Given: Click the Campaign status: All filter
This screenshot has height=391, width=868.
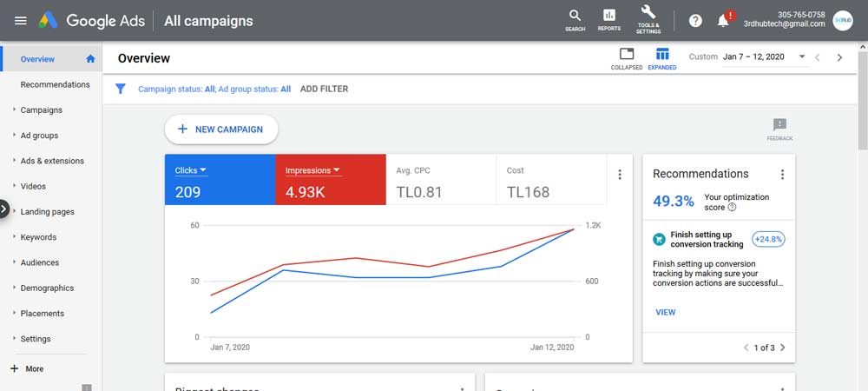Looking at the screenshot, I should tap(176, 89).
